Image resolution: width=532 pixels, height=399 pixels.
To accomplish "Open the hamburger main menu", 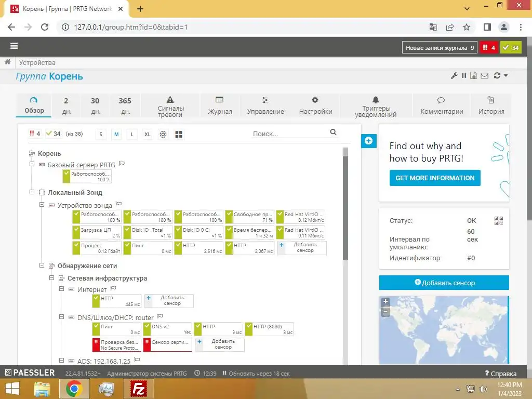I will pos(14,46).
